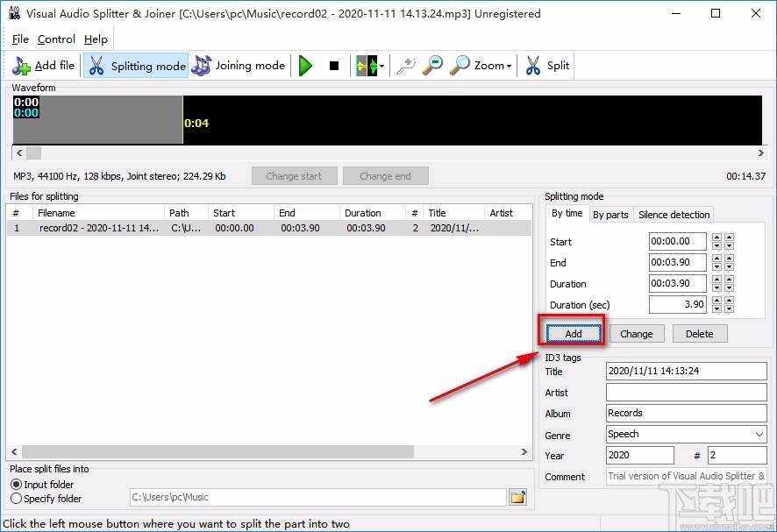The width and height of the screenshot is (777, 532).
Task: Switch to Silence detection tab
Action: (x=674, y=215)
